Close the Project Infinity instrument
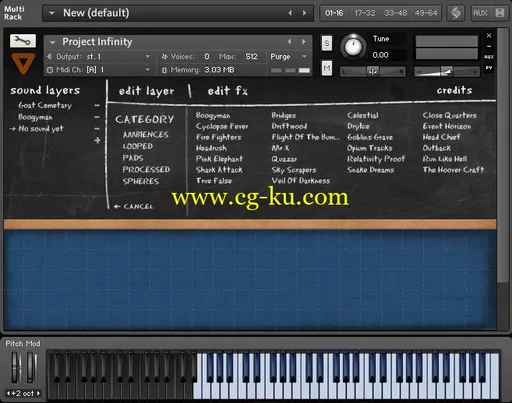 coord(489,35)
